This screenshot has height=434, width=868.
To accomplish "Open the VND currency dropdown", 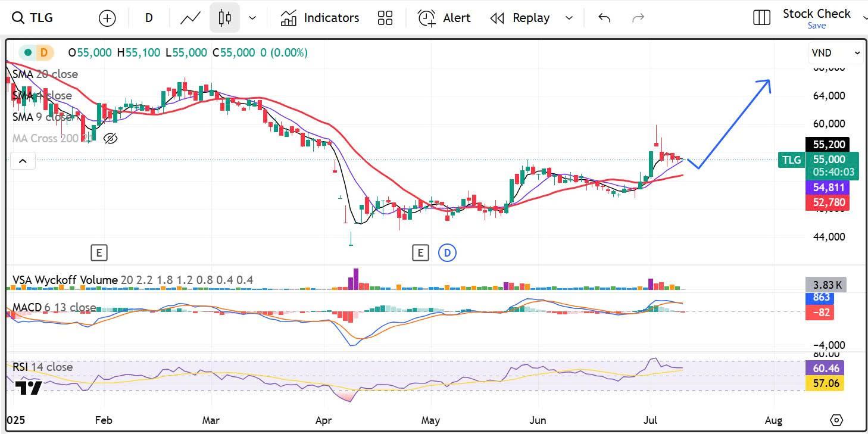I will click(x=836, y=53).
